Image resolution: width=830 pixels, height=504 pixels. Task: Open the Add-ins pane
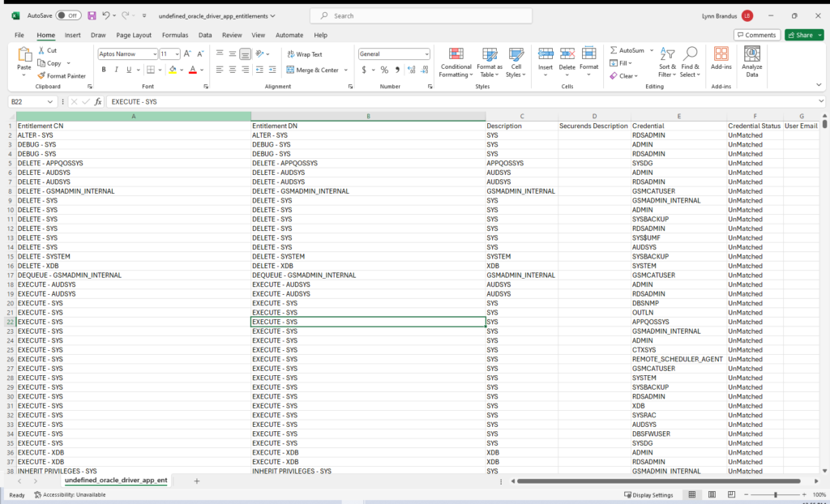(x=721, y=58)
